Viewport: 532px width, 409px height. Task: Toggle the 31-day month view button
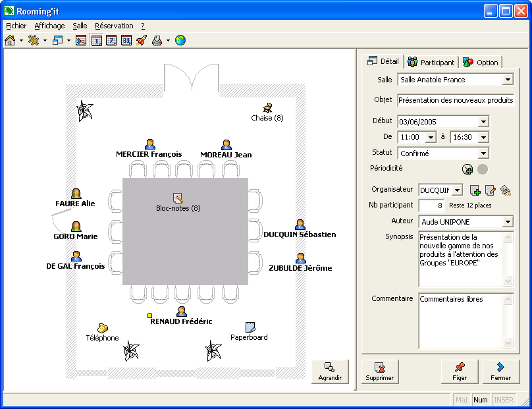126,40
